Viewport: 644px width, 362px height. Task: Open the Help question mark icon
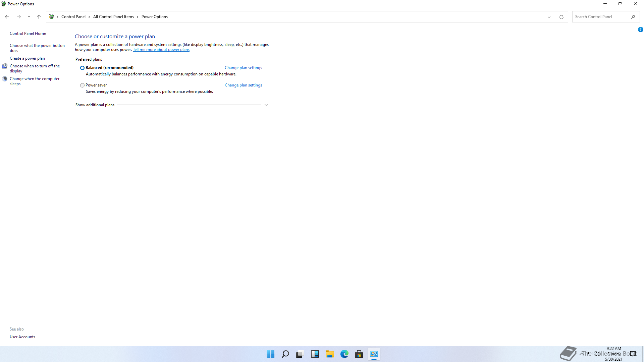point(640,29)
